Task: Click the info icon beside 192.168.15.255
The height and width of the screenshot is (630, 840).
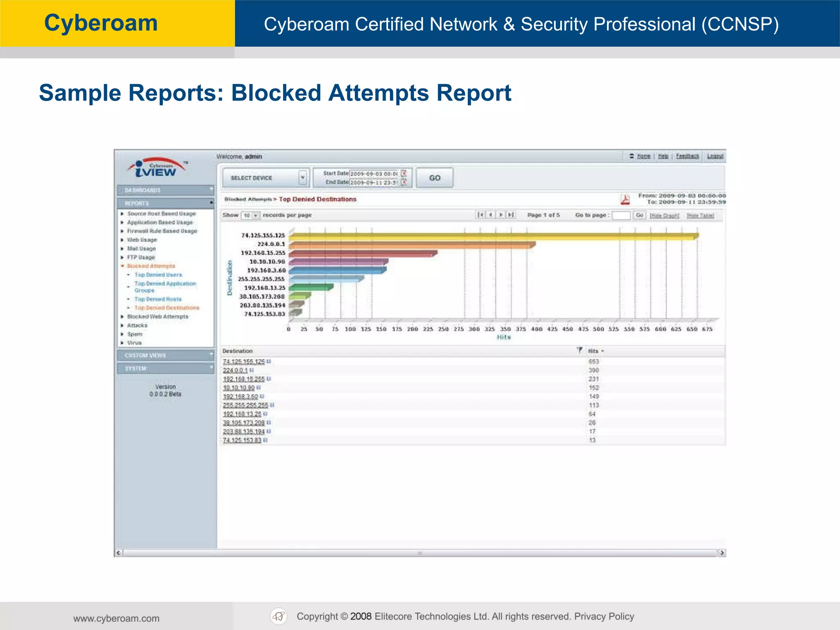Action: tap(269, 379)
